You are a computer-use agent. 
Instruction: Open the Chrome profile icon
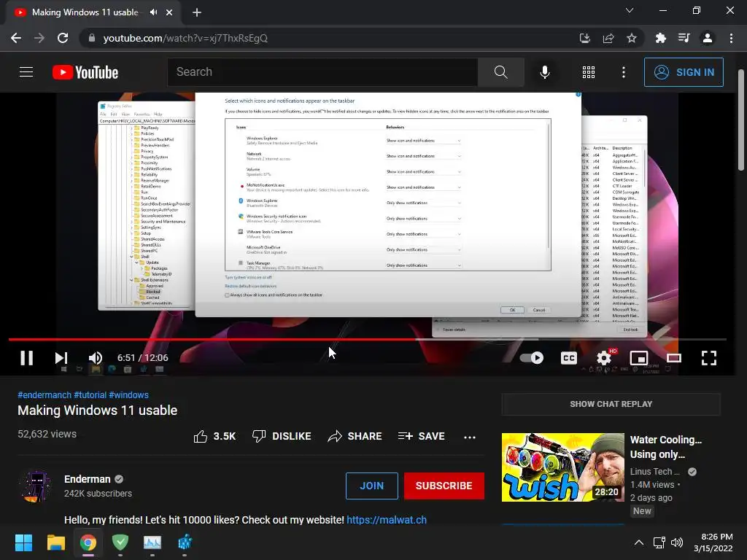(x=708, y=38)
